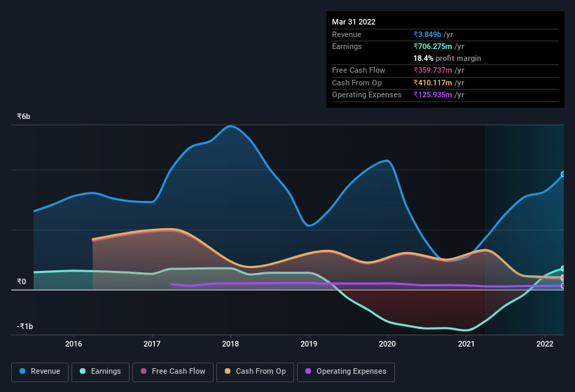Click the Revenue label in the tooltip
The width and height of the screenshot is (575, 392).
tap(347, 34)
